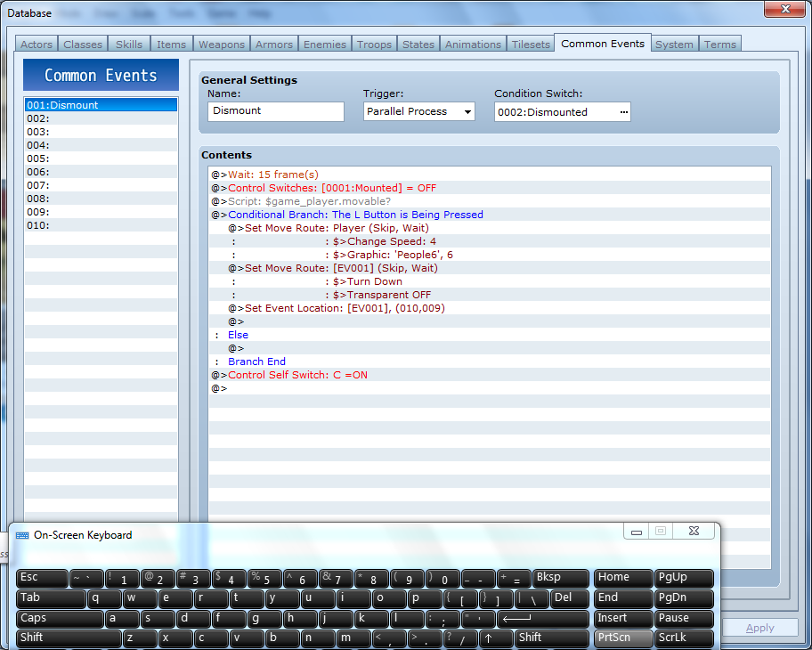Select Control Self Switch: C =ON line
The width and height of the screenshot is (812, 650).
click(490, 375)
